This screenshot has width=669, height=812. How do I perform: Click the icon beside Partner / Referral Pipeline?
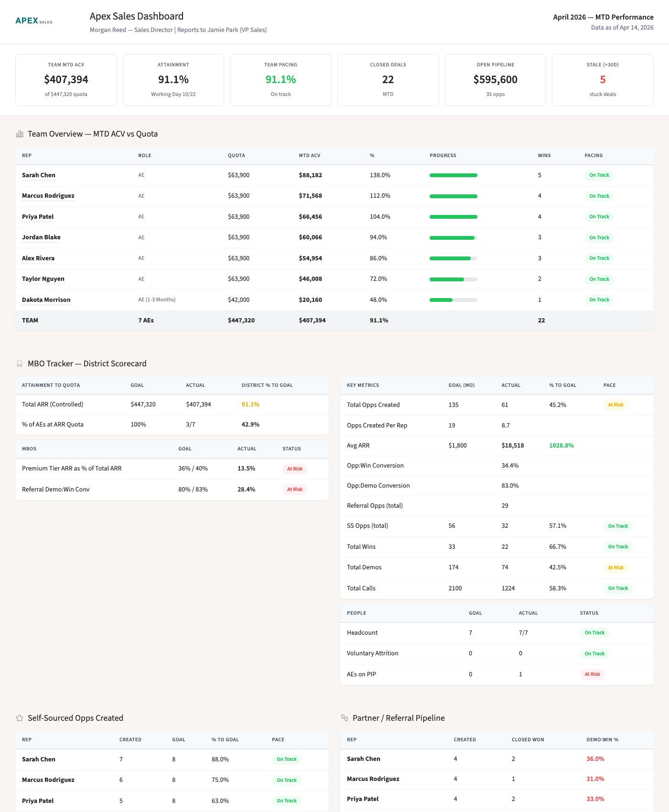coord(345,718)
